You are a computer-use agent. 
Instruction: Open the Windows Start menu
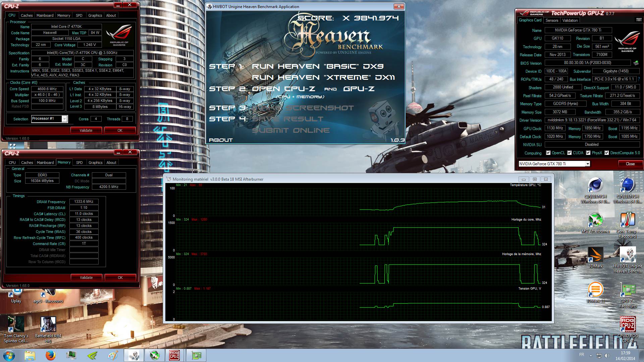coord(9,355)
